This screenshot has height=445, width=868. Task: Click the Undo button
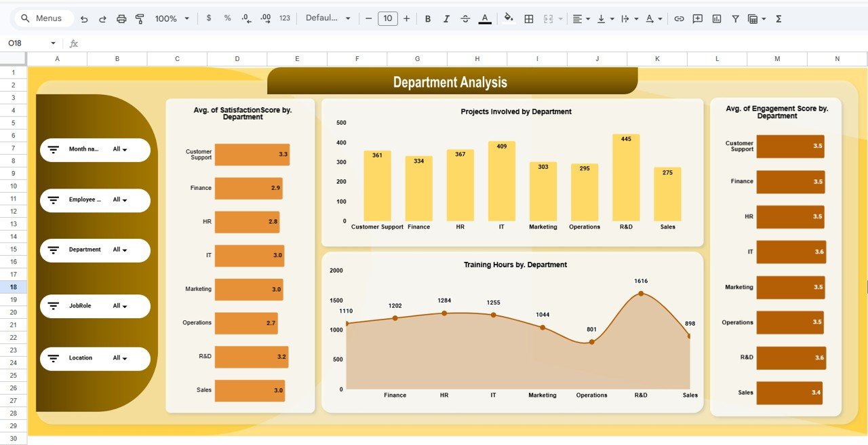[x=84, y=19]
